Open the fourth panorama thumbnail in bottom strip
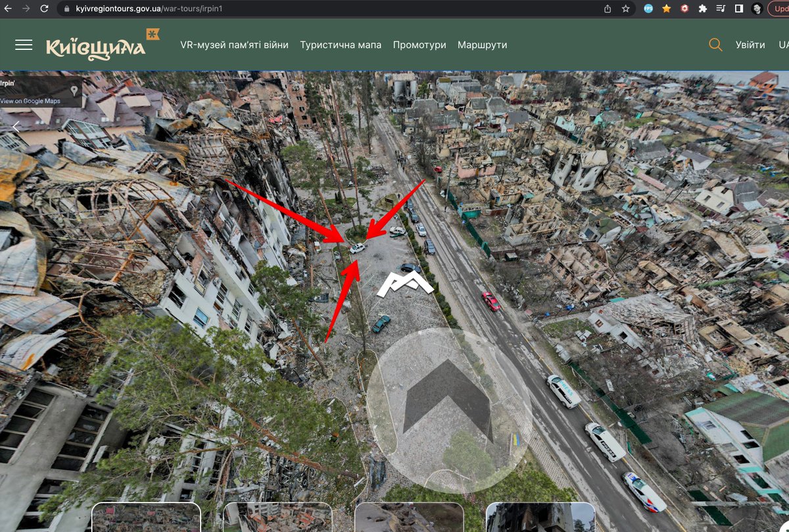Image resolution: width=789 pixels, height=532 pixels. [x=540, y=517]
